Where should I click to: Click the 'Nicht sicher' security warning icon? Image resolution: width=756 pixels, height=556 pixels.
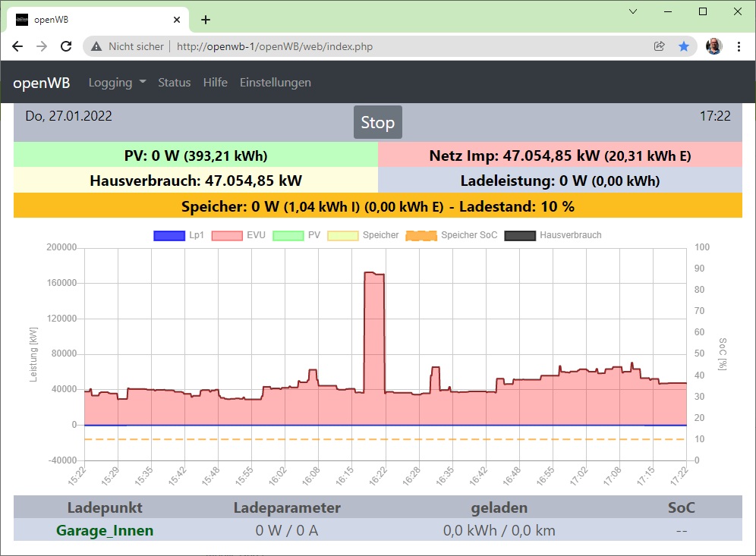pos(96,46)
